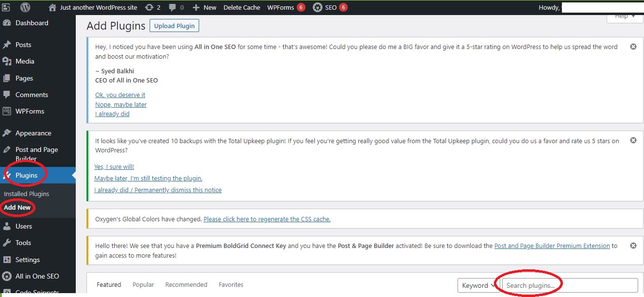
Task: Dismiss the BoldGrid Connect Key notice
Action: pyautogui.click(x=633, y=246)
